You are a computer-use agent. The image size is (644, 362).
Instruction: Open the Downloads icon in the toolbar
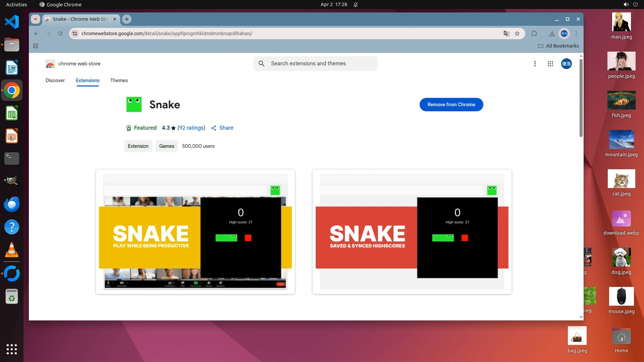552,34
